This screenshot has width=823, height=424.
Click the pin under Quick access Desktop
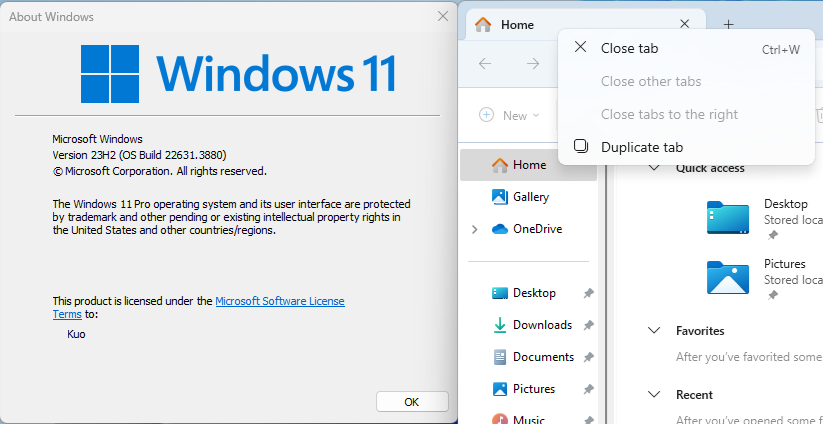click(x=772, y=236)
